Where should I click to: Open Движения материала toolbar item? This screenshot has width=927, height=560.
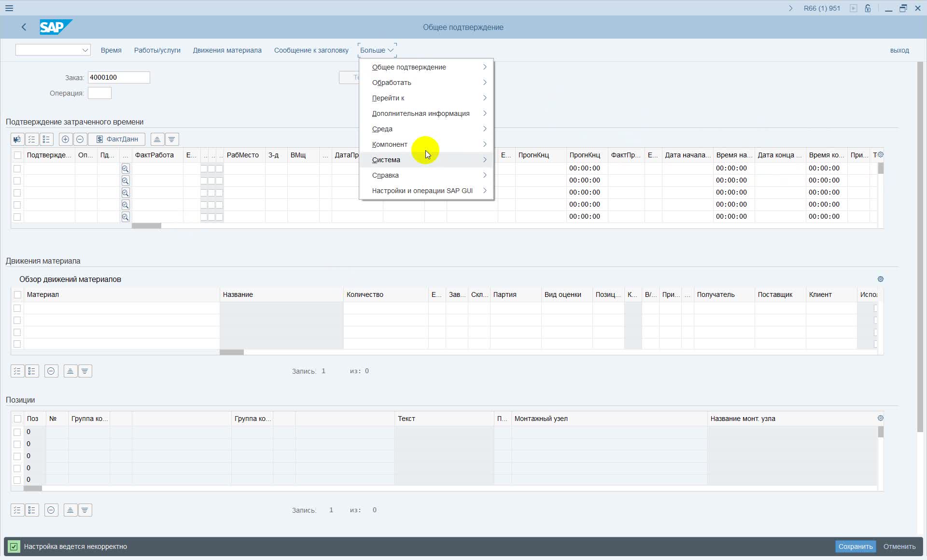click(x=227, y=50)
